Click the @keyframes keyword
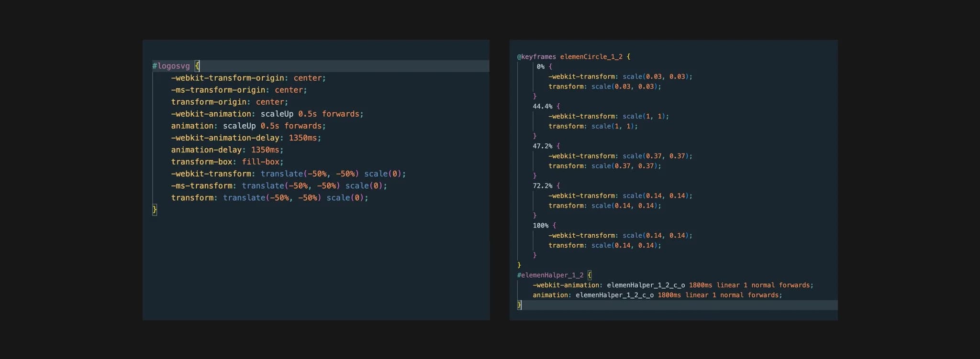Image resolution: width=980 pixels, height=359 pixels. pos(536,57)
